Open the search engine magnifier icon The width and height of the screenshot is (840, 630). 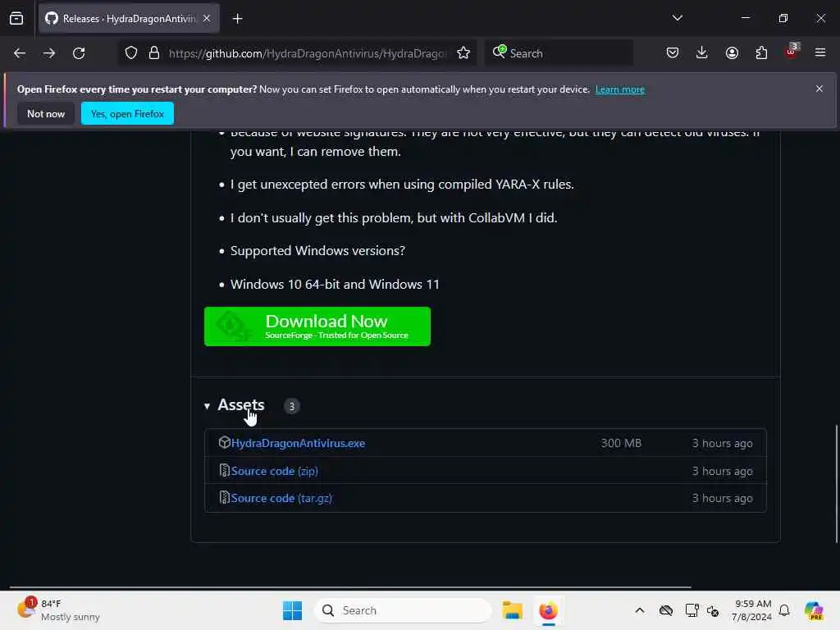click(x=499, y=52)
